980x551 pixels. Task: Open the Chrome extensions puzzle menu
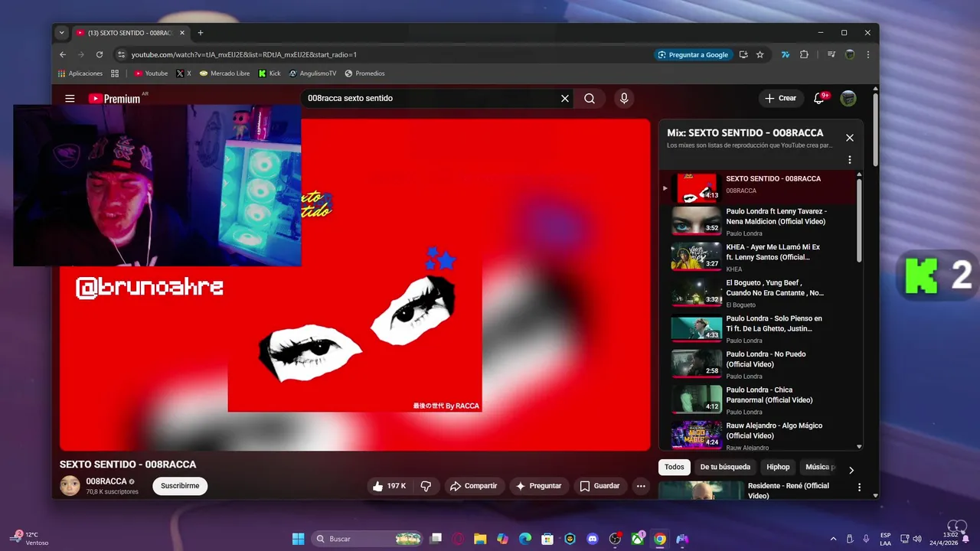(x=804, y=54)
